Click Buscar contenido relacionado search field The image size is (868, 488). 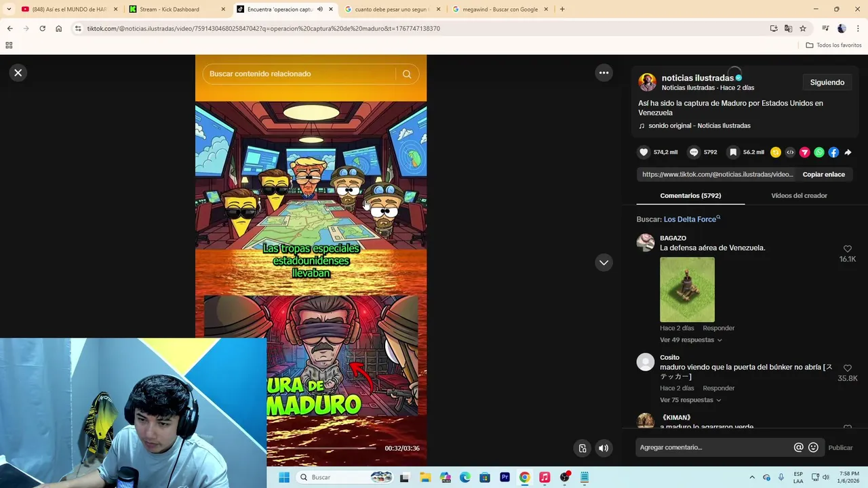[298, 74]
